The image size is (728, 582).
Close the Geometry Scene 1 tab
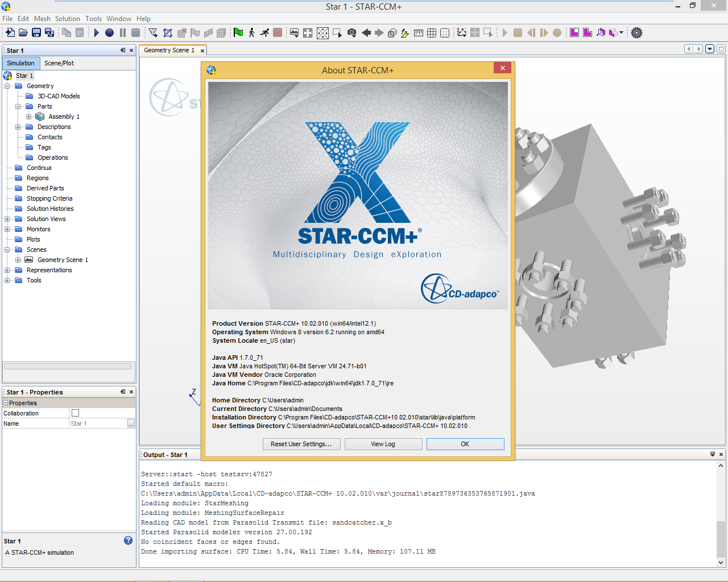click(x=202, y=51)
